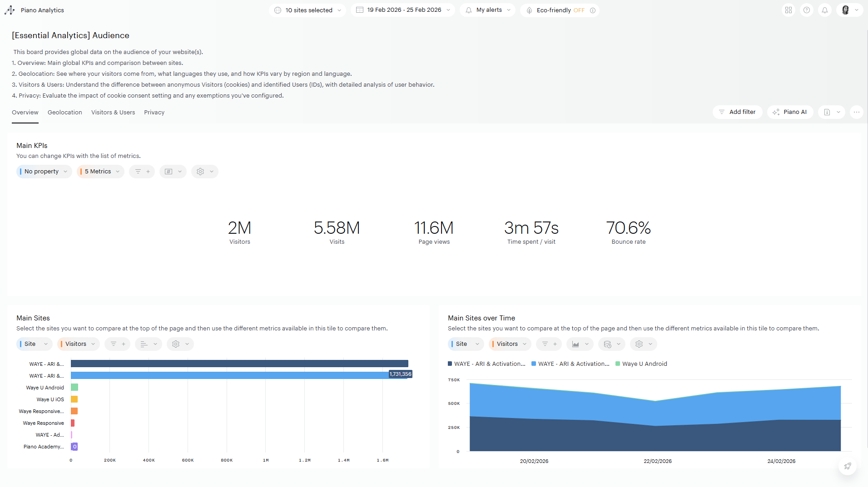This screenshot has width=868, height=487.
Task: Click the rocket icon at bottom right
Action: tap(848, 466)
